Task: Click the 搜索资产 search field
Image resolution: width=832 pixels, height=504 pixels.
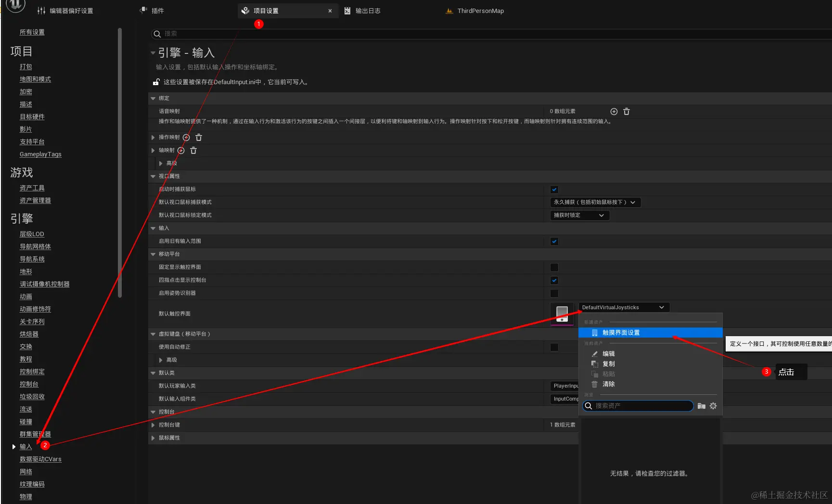Action: pyautogui.click(x=638, y=406)
